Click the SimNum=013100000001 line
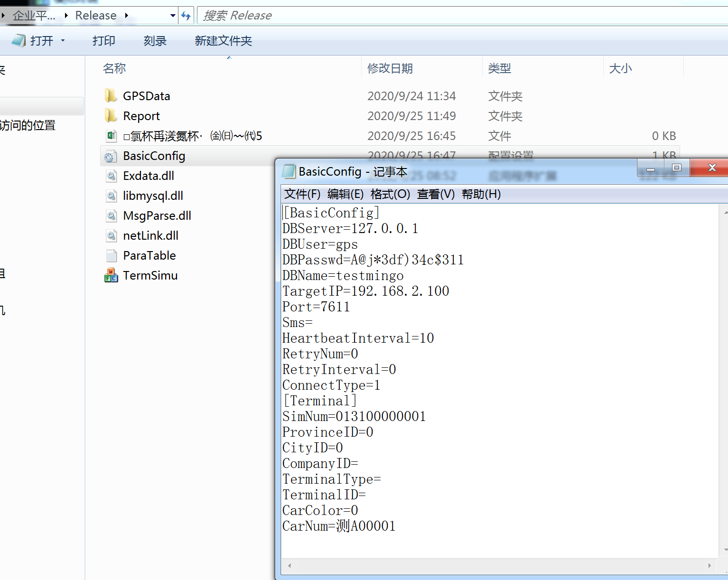This screenshot has width=728, height=580. pos(354,417)
